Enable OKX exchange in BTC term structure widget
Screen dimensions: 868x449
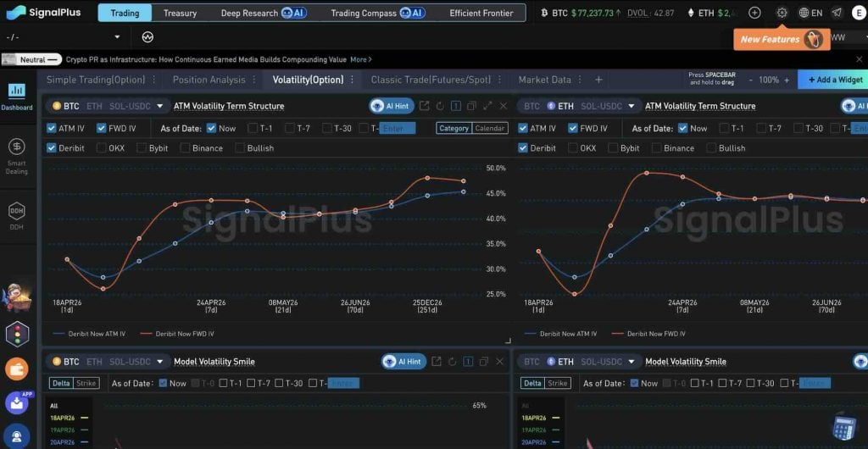(102, 148)
